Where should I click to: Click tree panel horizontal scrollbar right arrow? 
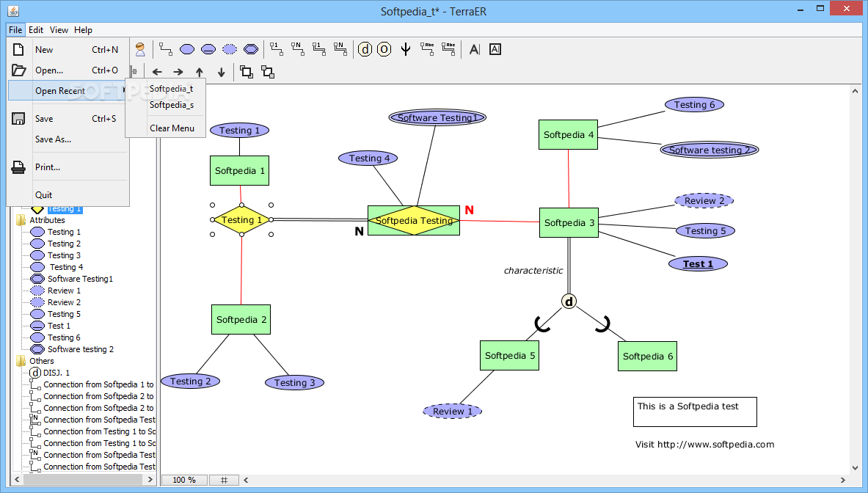coord(150,480)
